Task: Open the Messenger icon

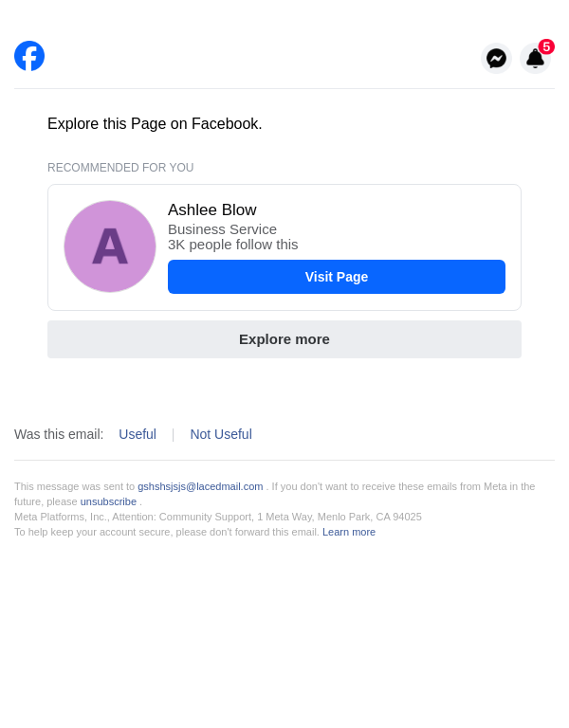Action: [496, 58]
